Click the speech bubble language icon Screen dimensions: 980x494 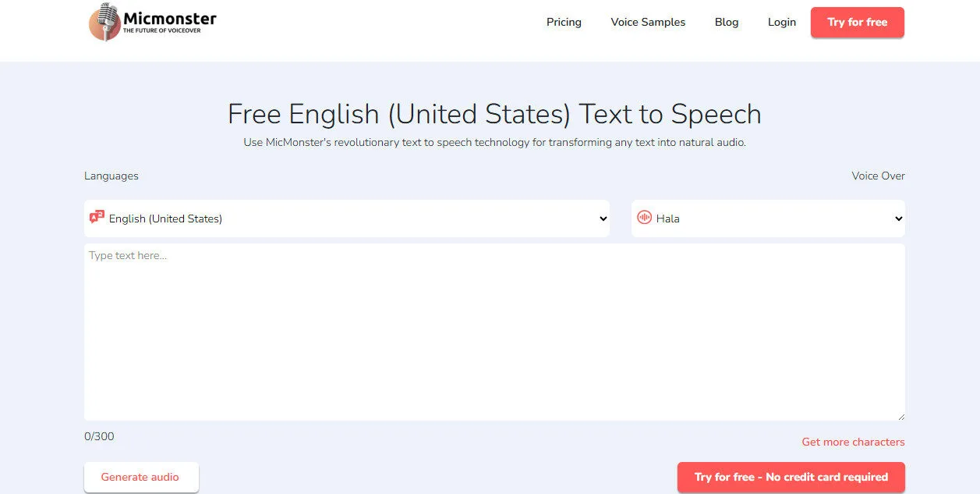coord(97,218)
